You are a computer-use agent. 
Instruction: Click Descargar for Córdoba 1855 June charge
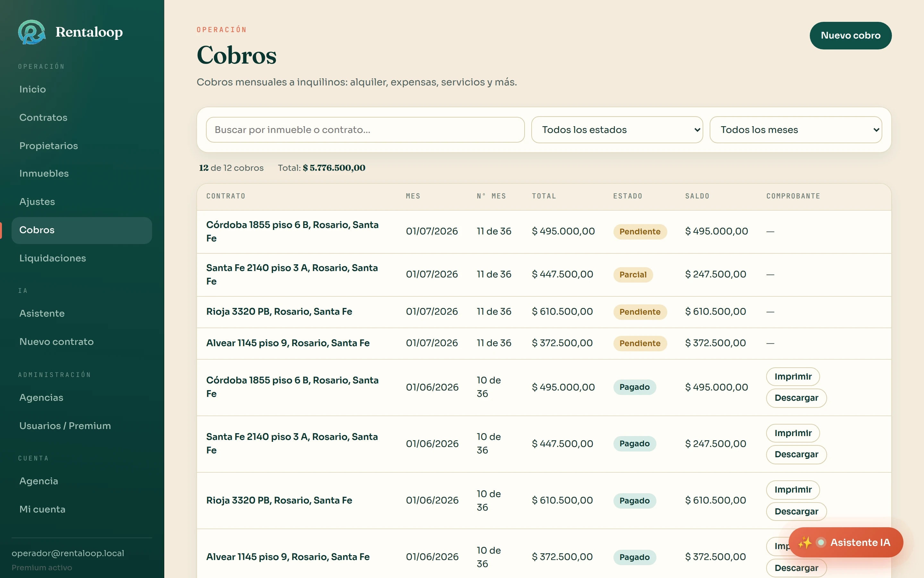pos(796,398)
